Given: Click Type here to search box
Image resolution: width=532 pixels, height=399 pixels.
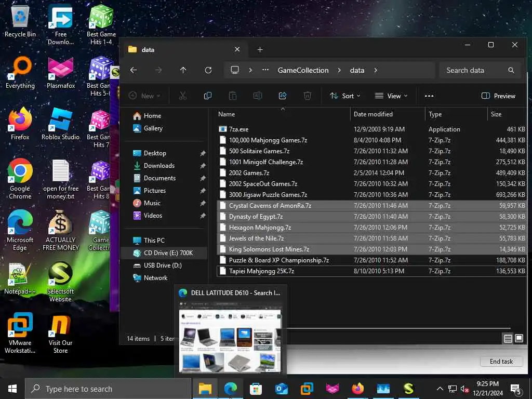Looking at the screenshot, I should pos(108,389).
